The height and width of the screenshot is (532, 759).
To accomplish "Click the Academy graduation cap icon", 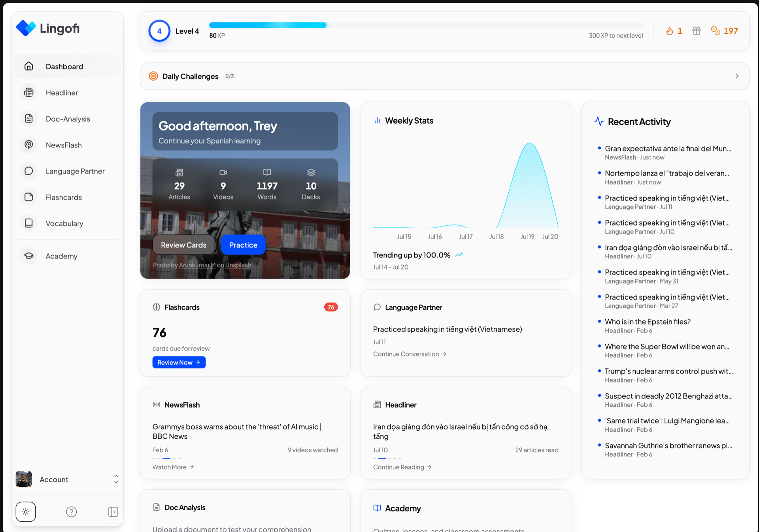I will click(29, 256).
